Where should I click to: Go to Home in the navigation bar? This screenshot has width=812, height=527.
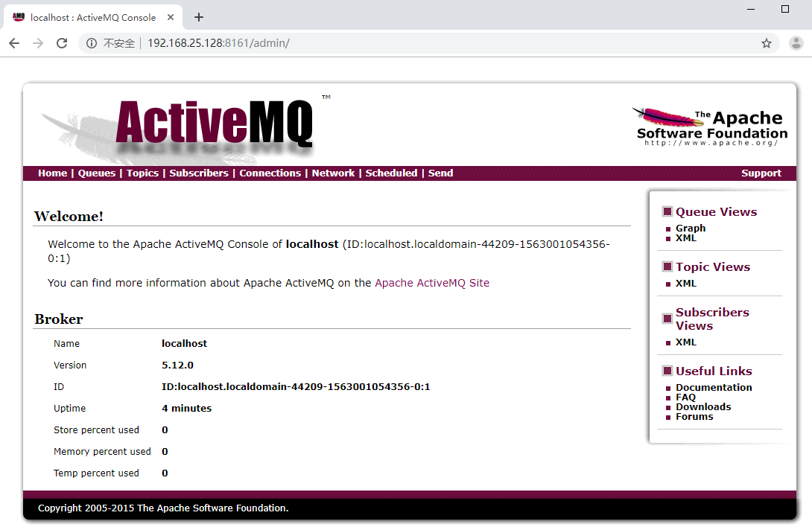(52, 173)
